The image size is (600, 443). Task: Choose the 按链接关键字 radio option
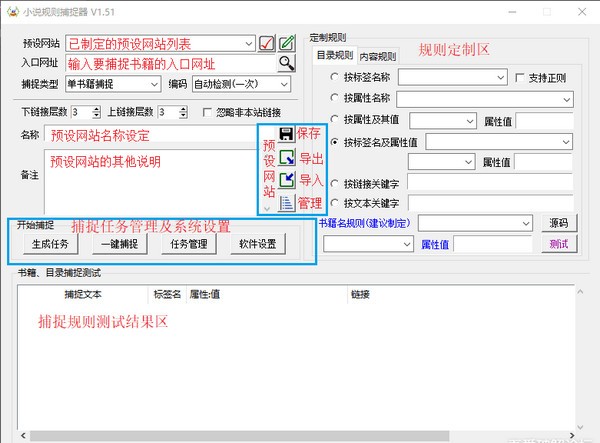point(335,184)
